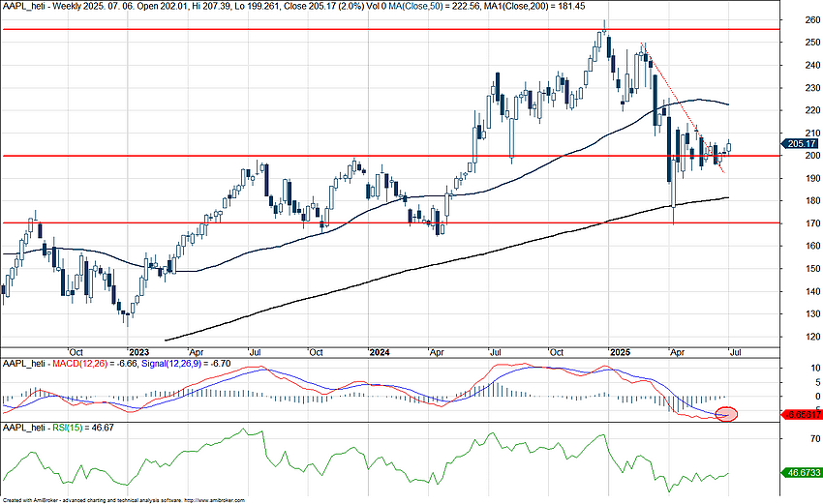The width and height of the screenshot is (823, 504).
Task: Click the 2024 year label on time axis
Action: click(x=380, y=352)
